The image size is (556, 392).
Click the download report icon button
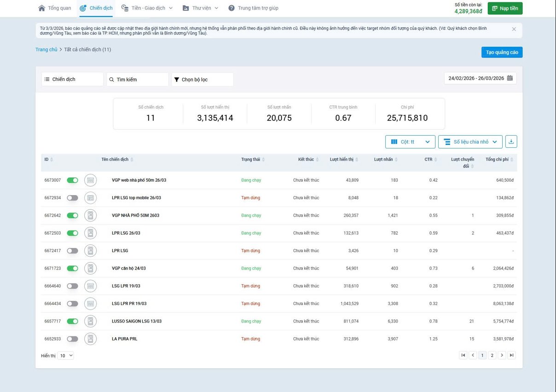(511, 142)
